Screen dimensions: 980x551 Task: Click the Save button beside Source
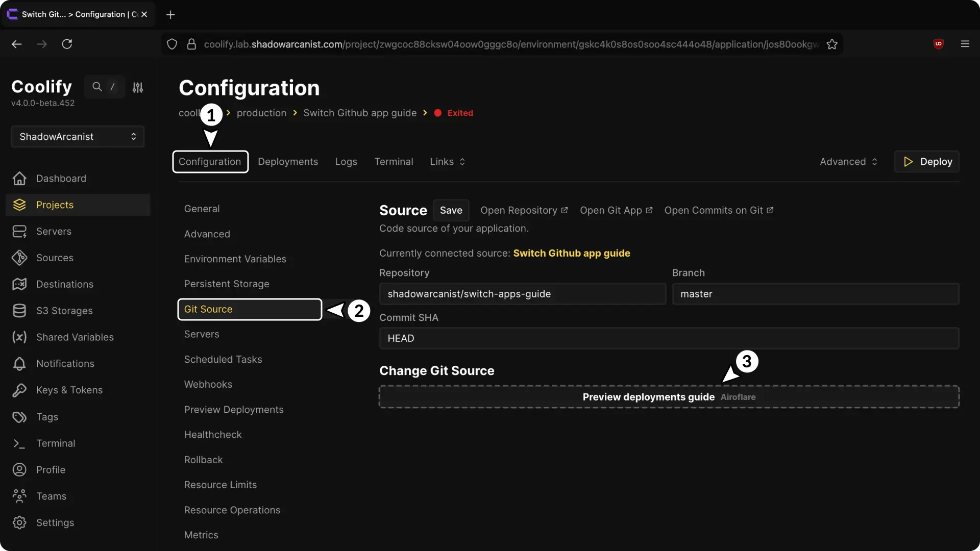coord(451,211)
